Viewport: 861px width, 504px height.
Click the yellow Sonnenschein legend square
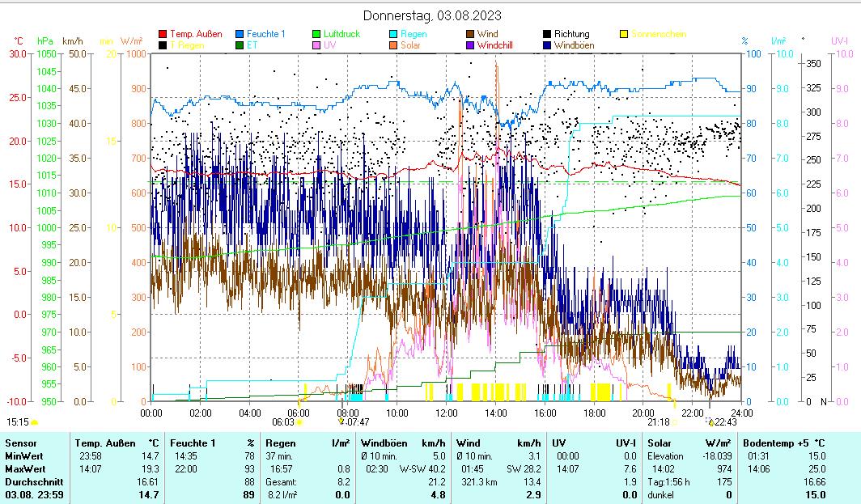[x=624, y=34]
